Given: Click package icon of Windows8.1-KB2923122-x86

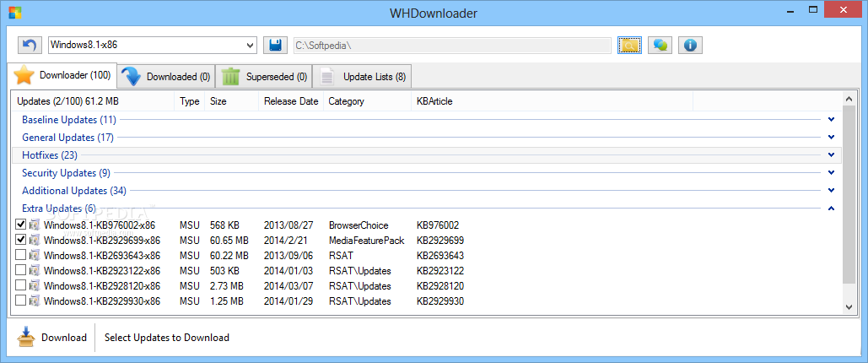Looking at the screenshot, I should pyautogui.click(x=35, y=270).
